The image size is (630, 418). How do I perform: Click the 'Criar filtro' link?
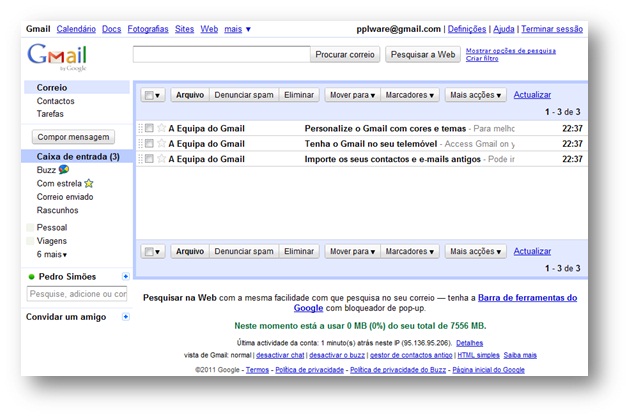[x=482, y=59]
